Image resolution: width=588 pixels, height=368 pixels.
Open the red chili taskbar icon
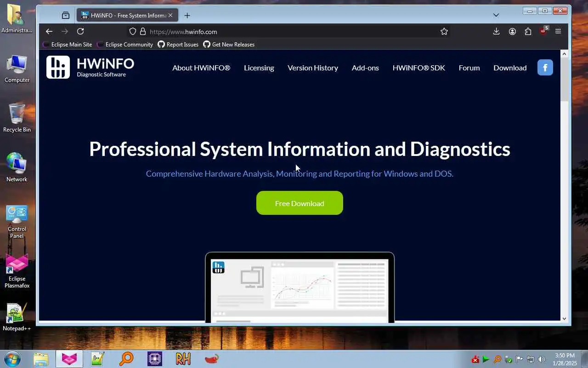(212, 359)
